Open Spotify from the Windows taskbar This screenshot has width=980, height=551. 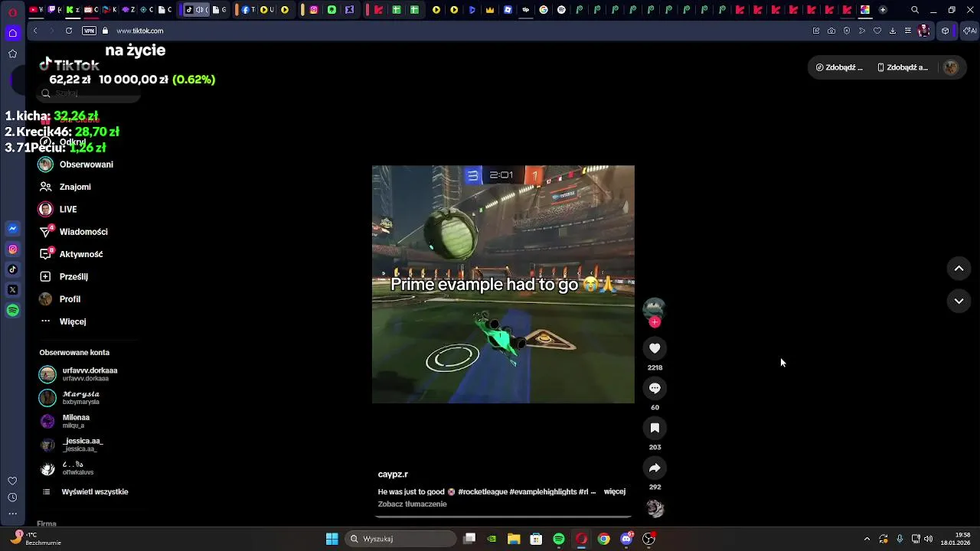(559, 539)
